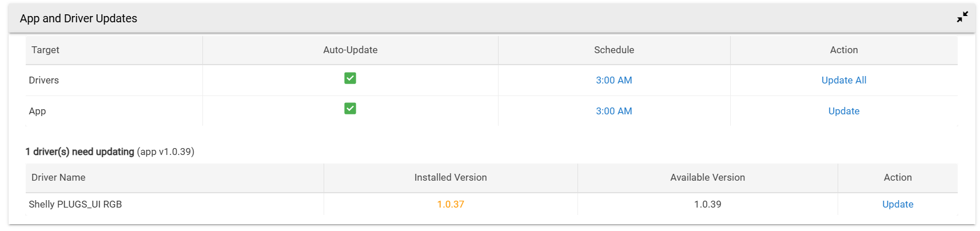Select the Shelly PLUGS_UI RGB driver name
Image resolution: width=980 pixels, height=231 pixels.
click(75, 204)
